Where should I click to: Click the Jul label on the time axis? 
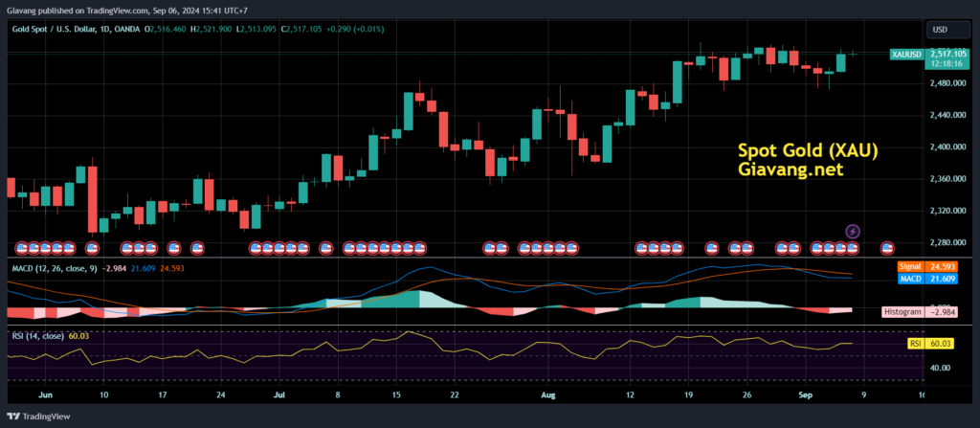tap(278, 394)
